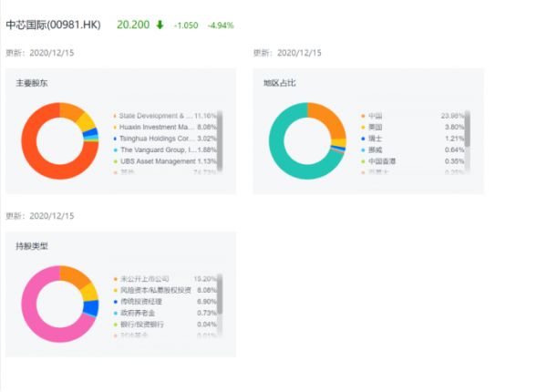Select The Vanguard Group legend entry
This screenshot has width=547, height=392.
(x=155, y=150)
